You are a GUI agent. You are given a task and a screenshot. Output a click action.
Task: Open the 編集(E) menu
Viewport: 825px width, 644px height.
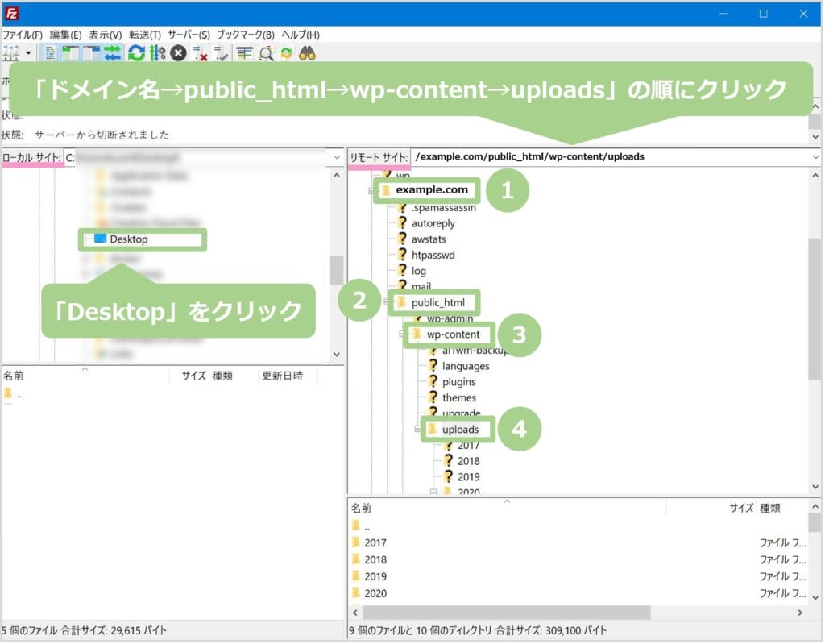pyautogui.click(x=66, y=35)
